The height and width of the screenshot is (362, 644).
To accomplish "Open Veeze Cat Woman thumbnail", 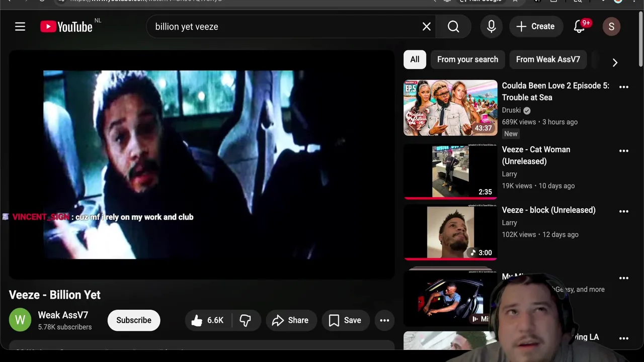I will coord(450,171).
